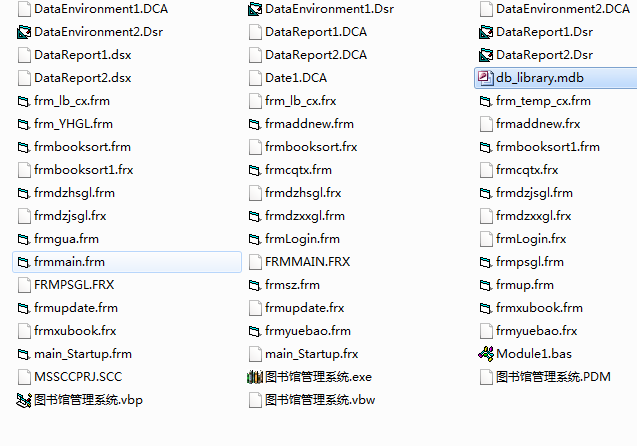The height and width of the screenshot is (446, 637).
Task: Click the Module1.bas module icon
Action: click(486, 354)
